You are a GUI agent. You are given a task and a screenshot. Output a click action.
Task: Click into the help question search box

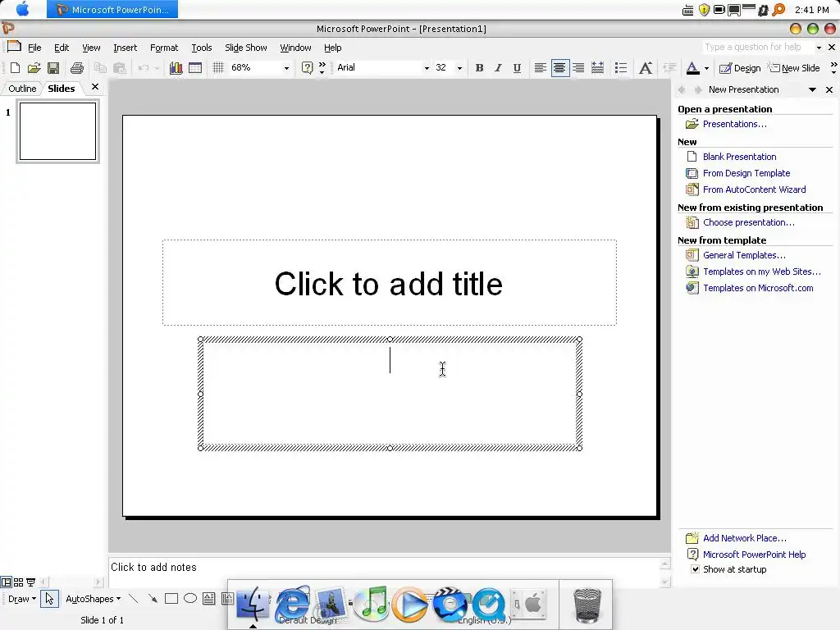(x=757, y=47)
